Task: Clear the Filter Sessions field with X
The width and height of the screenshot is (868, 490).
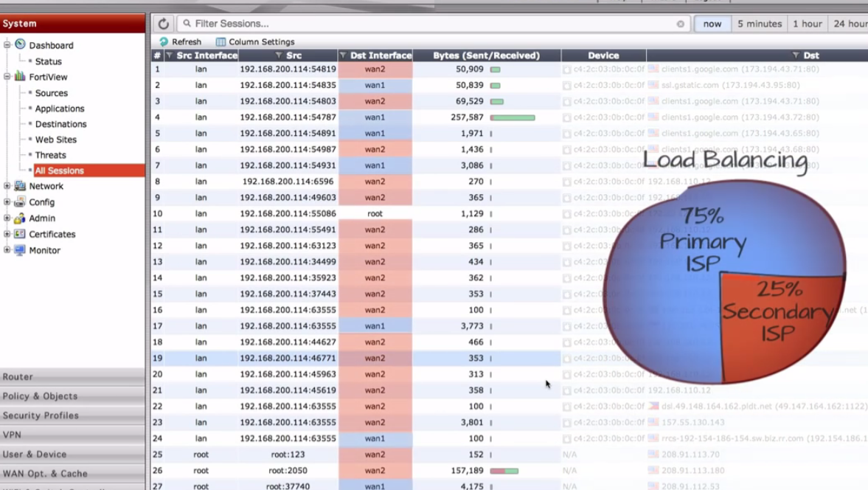Action: [x=681, y=24]
